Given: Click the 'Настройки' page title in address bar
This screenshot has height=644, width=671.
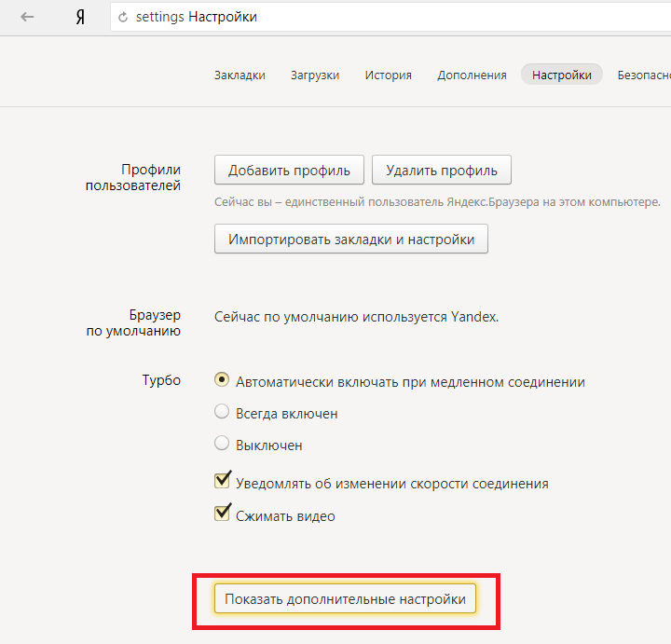Looking at the screenshot, I should click(223, 18).
